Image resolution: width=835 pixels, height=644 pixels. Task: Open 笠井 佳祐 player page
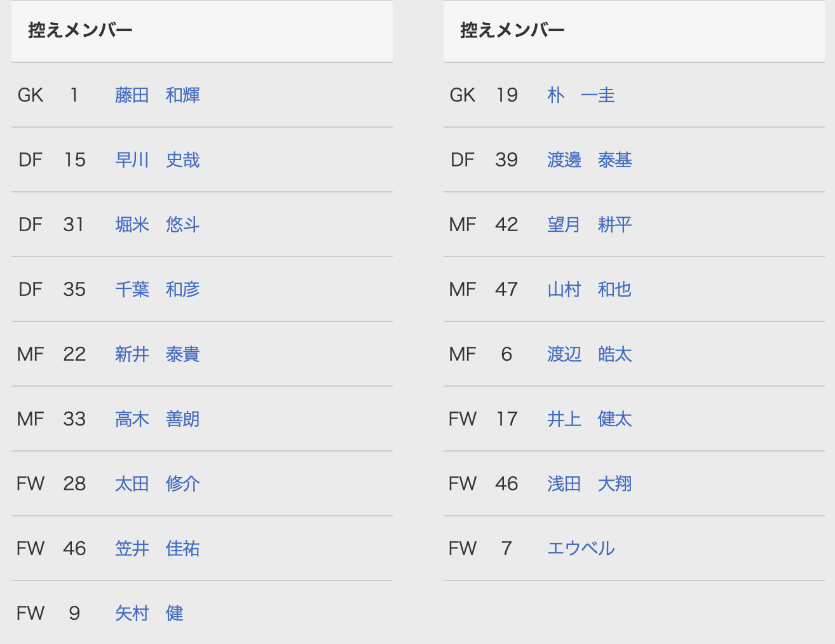[x=157, y=549]
